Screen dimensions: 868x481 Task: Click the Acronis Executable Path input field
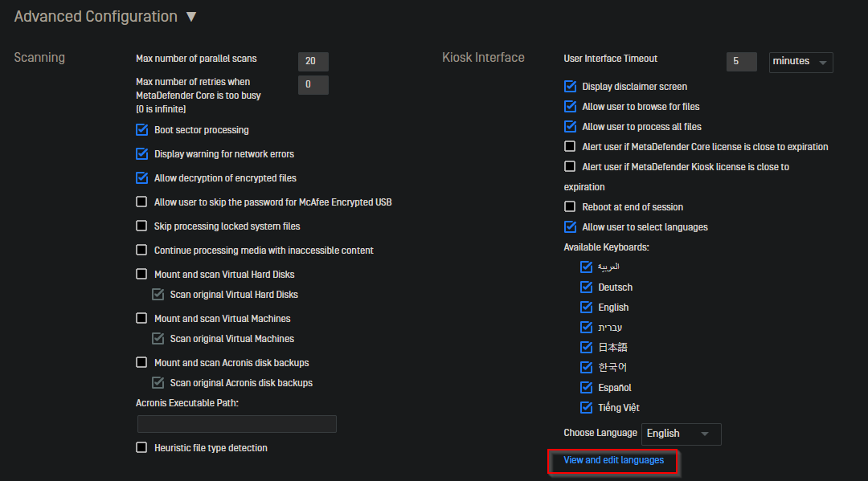pyautogui.click(x=237, y=424)
